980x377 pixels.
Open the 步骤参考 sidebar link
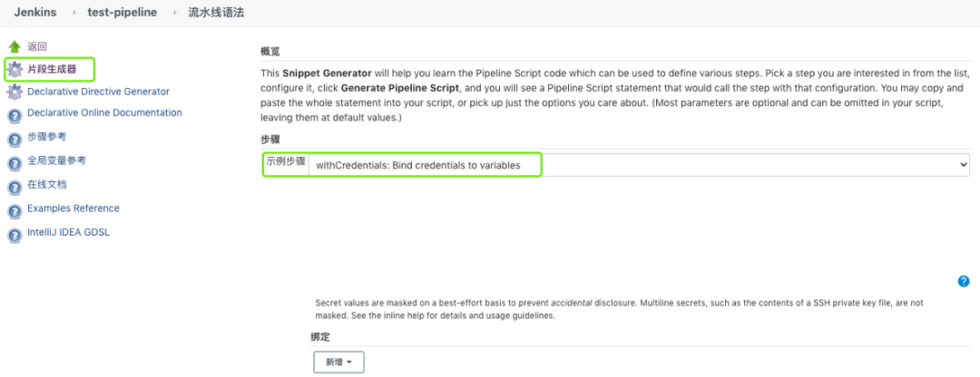coord(46,137)
